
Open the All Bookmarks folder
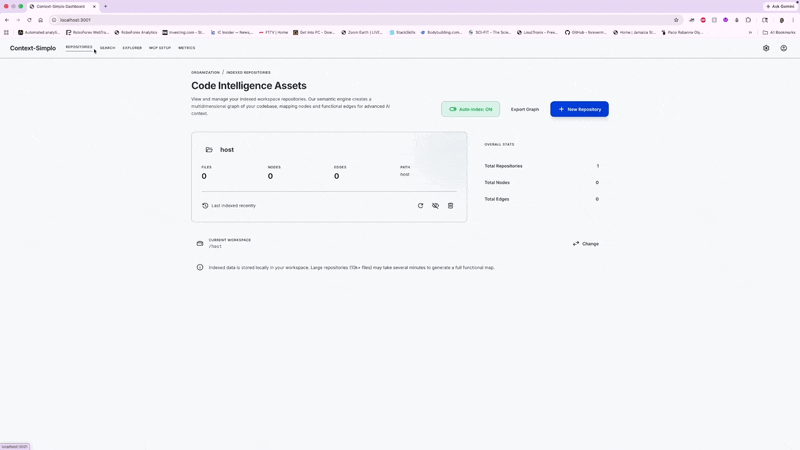tap(779, 32)
